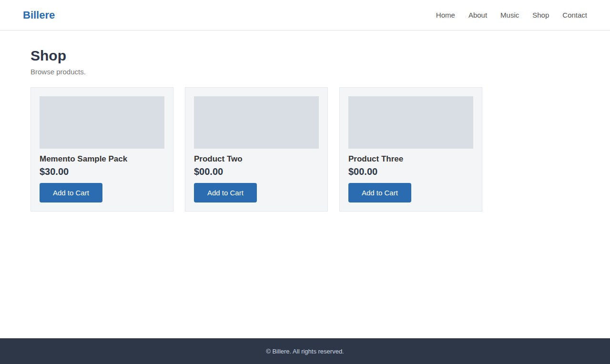Click the Shop page heading
The image size is (610, 364).
[48, 56]
